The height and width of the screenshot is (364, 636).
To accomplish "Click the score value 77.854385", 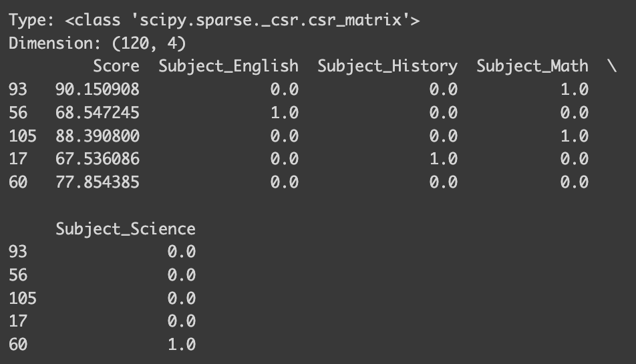I will pyautogui.click(x=98, y=182).
